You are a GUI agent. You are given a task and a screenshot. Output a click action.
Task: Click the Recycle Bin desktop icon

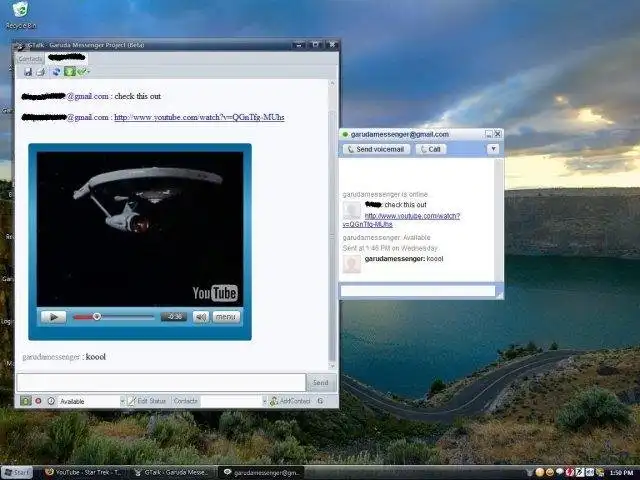(x=20, y=16)
